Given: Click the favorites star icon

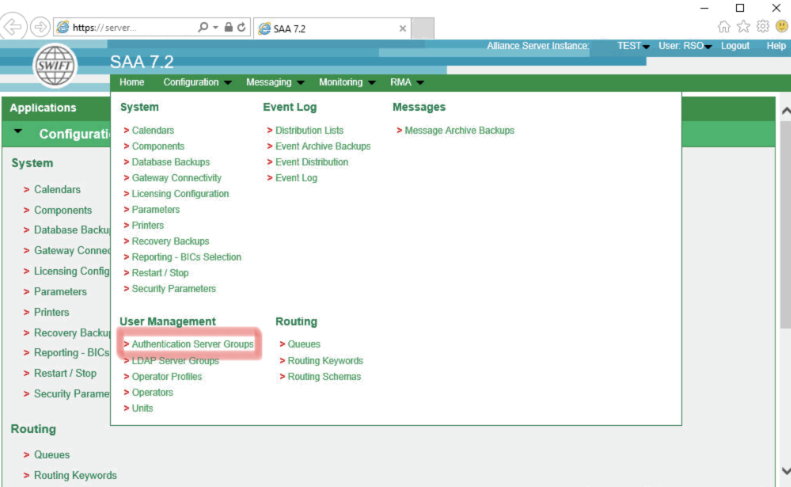Looking at the screenshot, I should click(743, 27).
